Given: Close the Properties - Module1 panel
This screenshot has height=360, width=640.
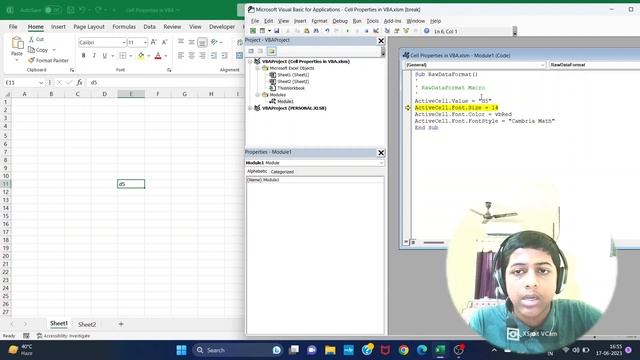Looking at the screenshot, I should point(381,153).
